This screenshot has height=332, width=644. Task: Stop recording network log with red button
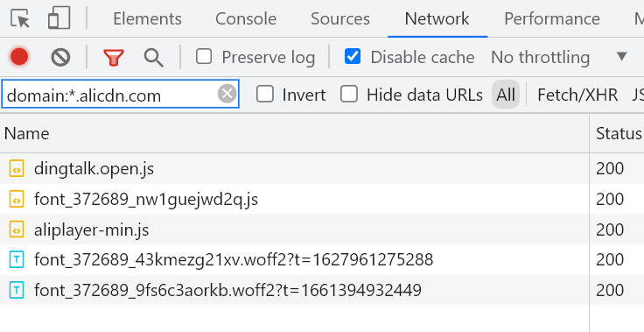click(x=19, y=57)
